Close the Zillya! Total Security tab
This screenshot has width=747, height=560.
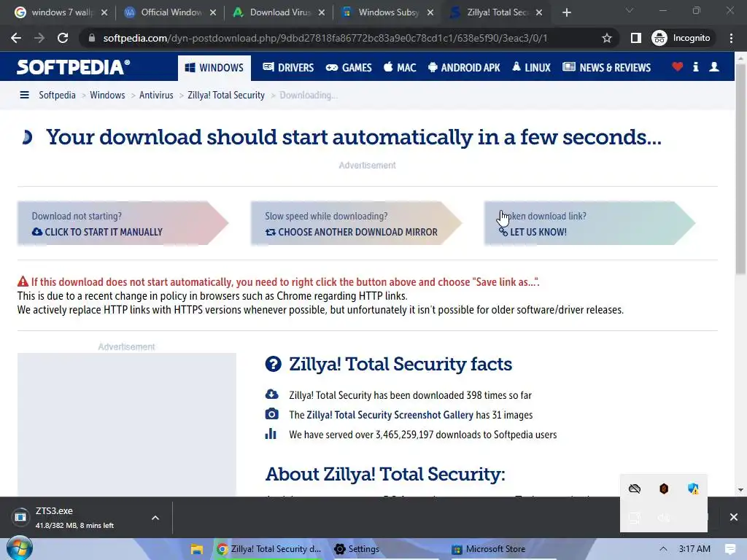(x=539, y=12)
